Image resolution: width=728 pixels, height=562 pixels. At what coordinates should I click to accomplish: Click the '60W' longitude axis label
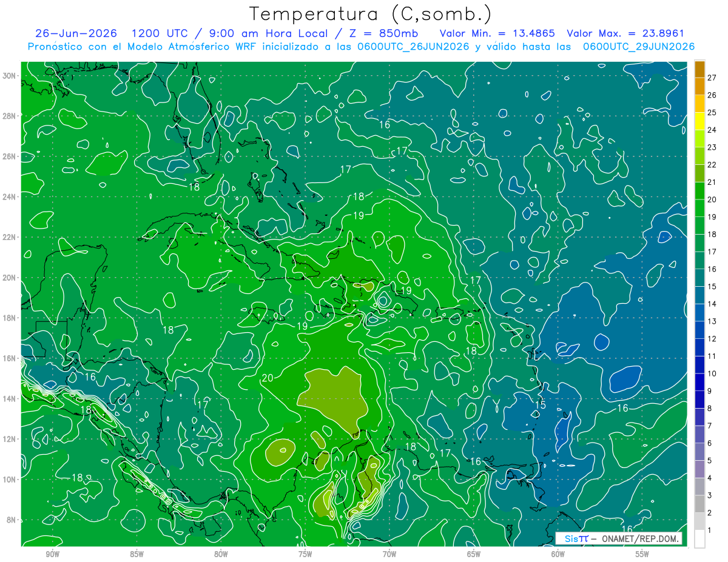point(558,554)
